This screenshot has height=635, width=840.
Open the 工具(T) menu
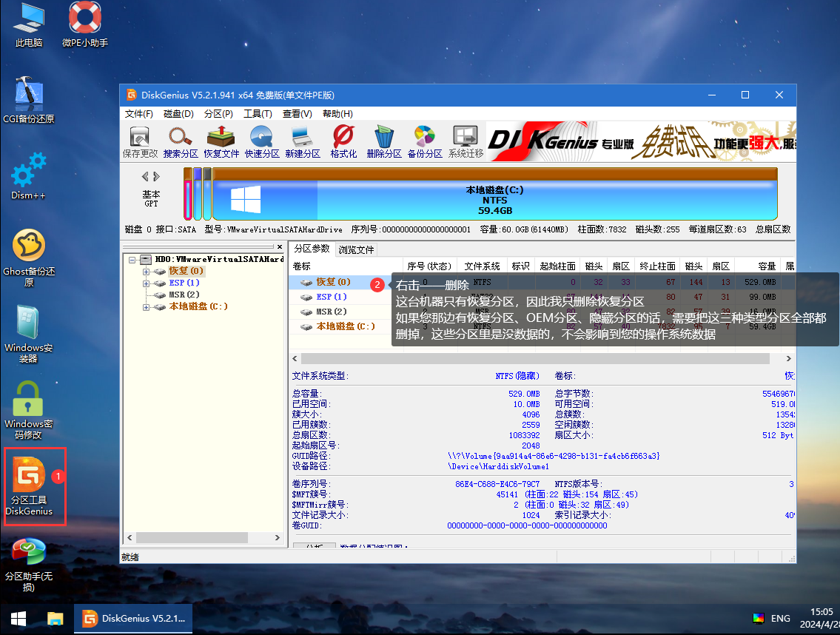pos(258,114)
